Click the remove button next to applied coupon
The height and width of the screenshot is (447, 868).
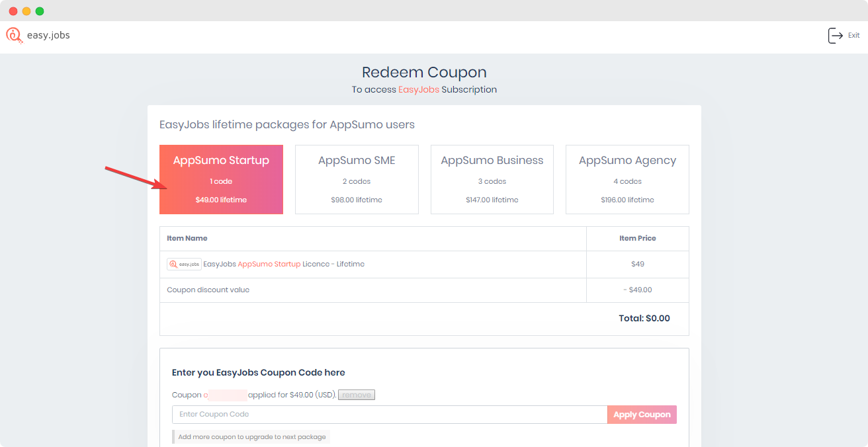(x=357, y=395)
